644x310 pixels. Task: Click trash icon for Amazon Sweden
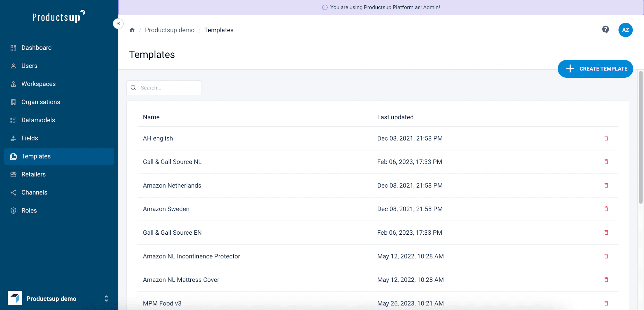(606, 209)
